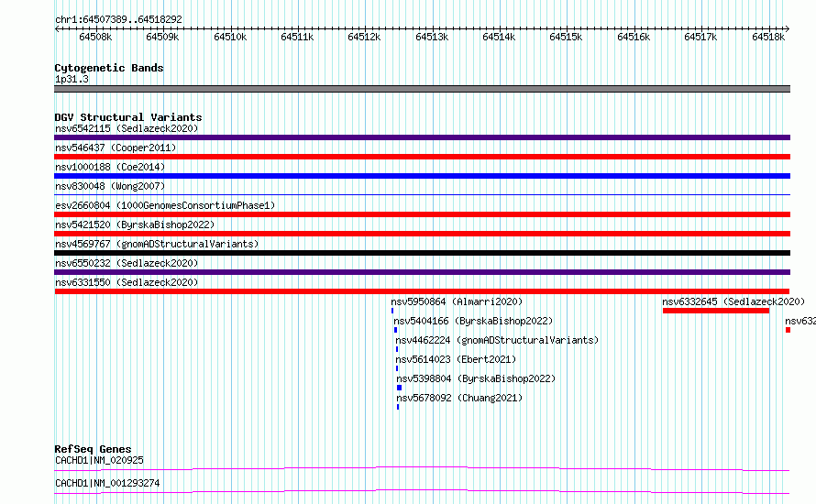Open nsv6331550 (Sedlazeck2020) variant label
816x504 pixels.
click(x=127, y=282)
